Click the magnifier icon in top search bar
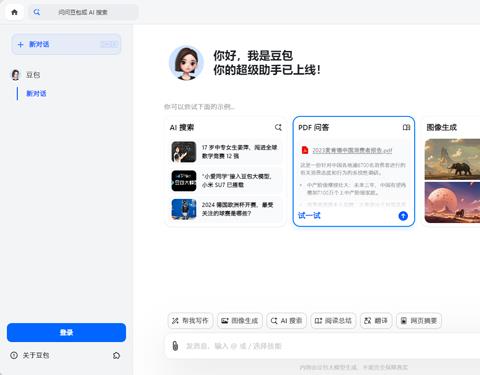Viewport: 480px width, 375px height. point(37,12)
